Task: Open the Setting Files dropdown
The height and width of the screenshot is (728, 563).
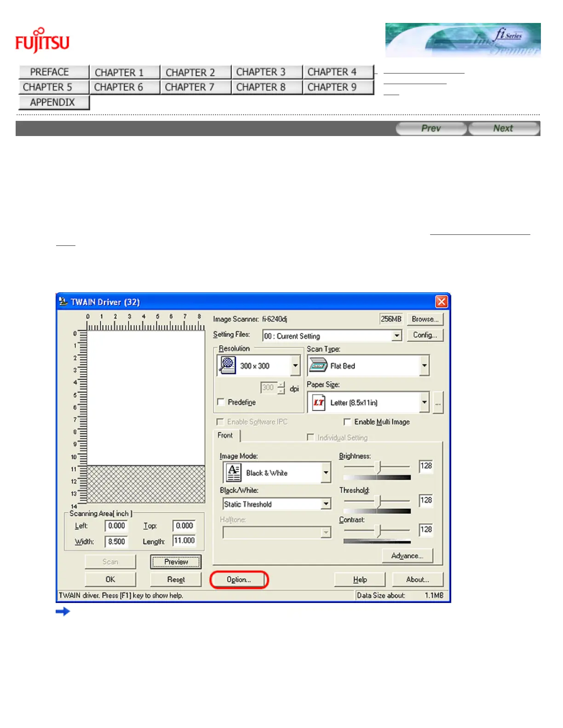Action: 397,336
